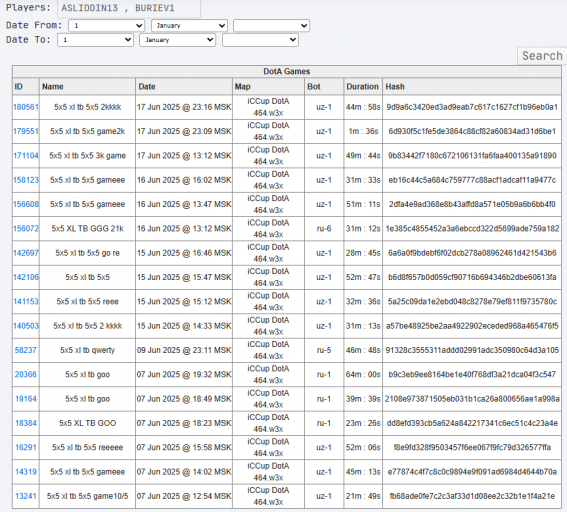Open game ID 16291

pyautogui.click(x=26, y=447)
